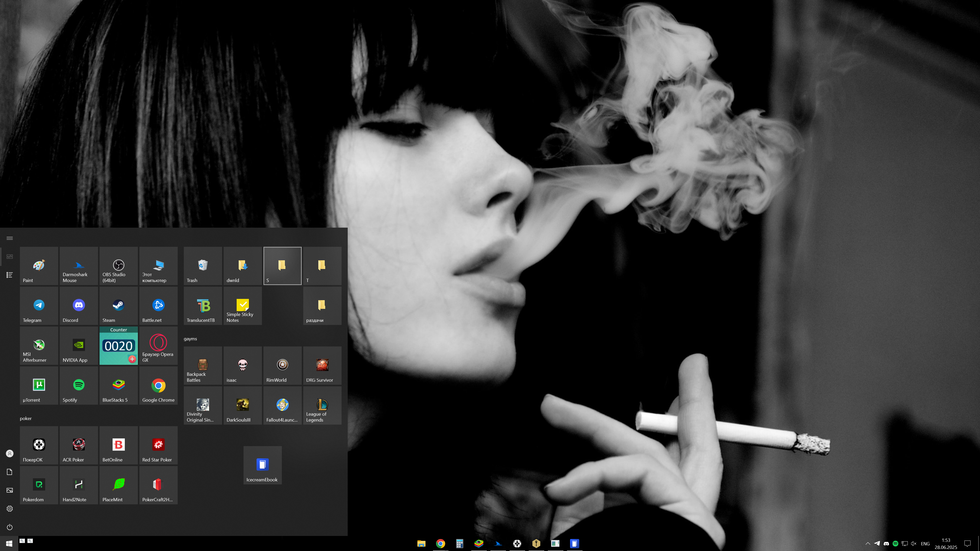
Task: Toggle the muted volume tray icon
Action: click(914, 543)
